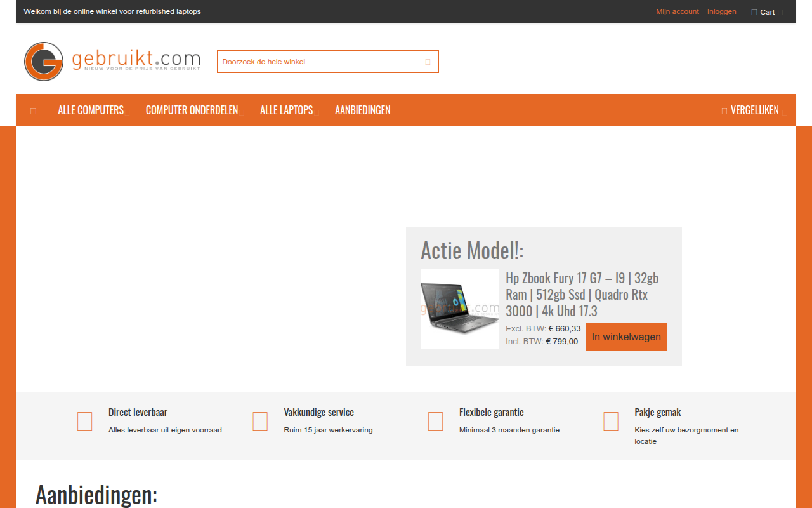Click the Pakje gemak icon
Viewport: 812px width, 508px height.
(611, 421)
